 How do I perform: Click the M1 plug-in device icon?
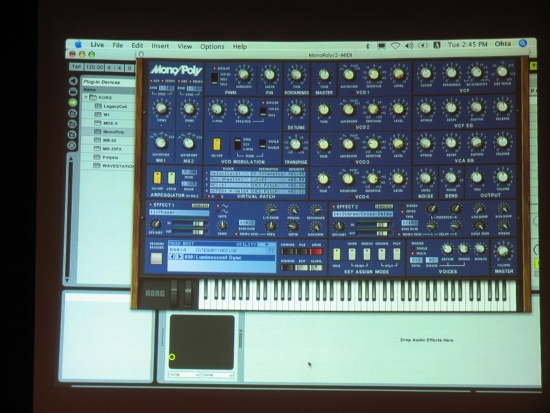click(x=98, y=114)
